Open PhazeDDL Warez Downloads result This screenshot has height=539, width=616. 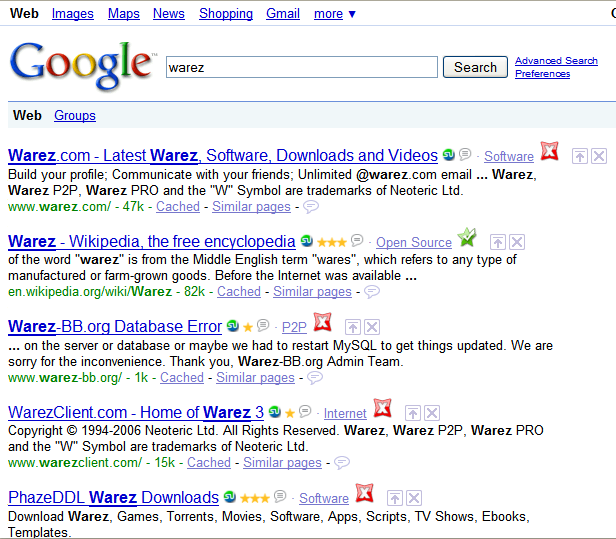click(x=114, y=498)
